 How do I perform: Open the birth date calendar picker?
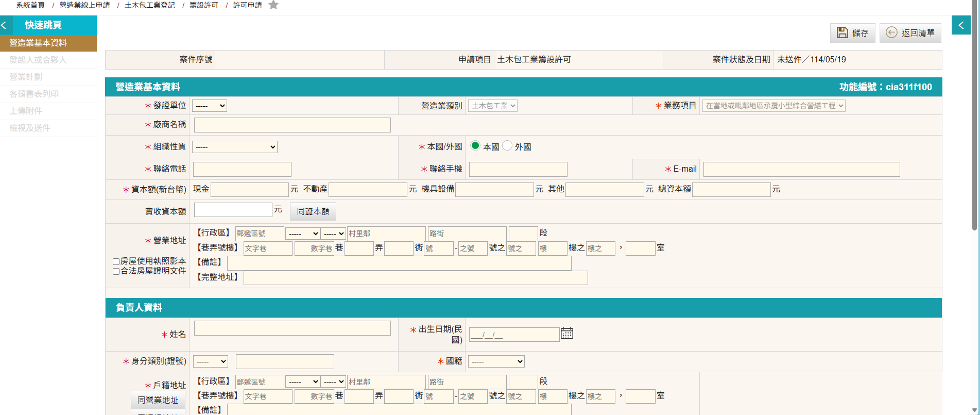566,334
